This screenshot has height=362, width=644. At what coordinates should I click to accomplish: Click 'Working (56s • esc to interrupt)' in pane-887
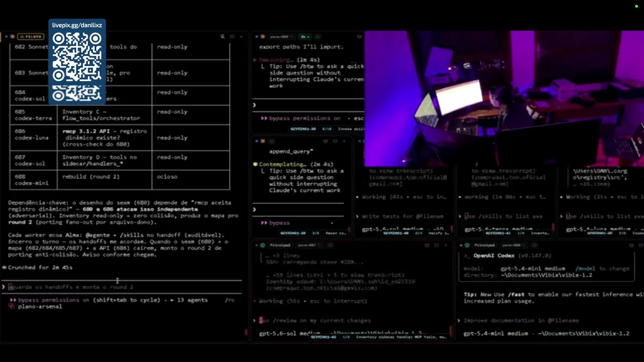pos(313,301)
